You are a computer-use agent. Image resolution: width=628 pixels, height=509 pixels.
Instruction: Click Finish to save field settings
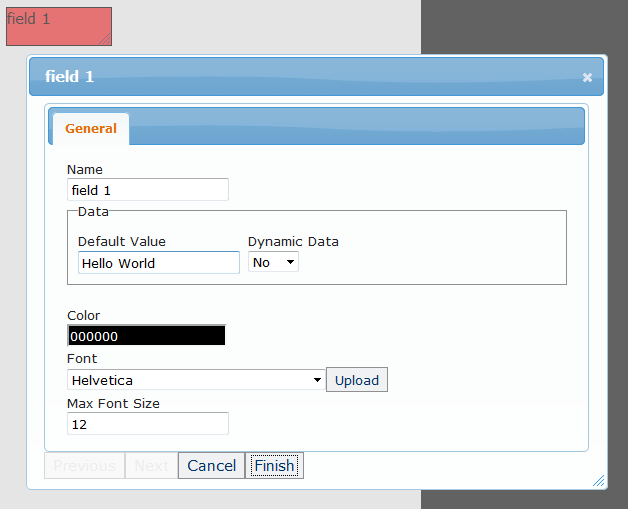point(274,465)
